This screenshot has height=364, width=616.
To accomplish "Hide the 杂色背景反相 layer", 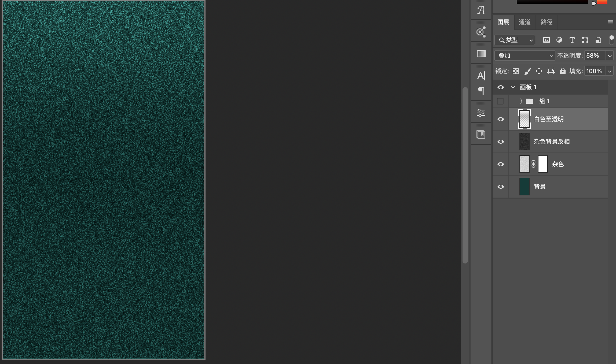I will [501, 142].
